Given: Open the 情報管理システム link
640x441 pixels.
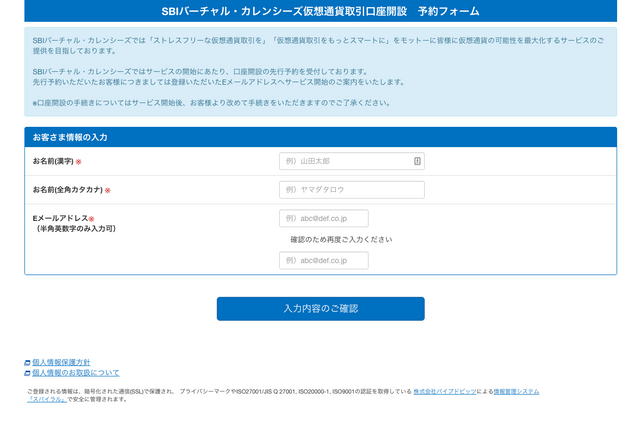Looking at the screenshot, I should pyautogui.click(x=516, y=392).
